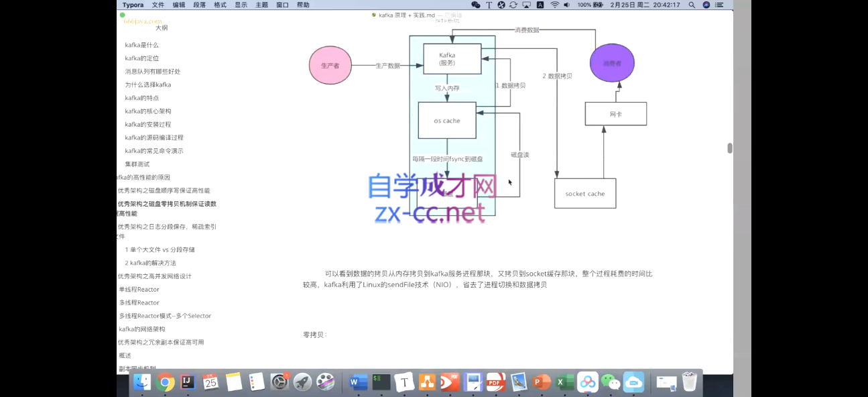
Task: Open the 文件 menu
Action: 158,5
